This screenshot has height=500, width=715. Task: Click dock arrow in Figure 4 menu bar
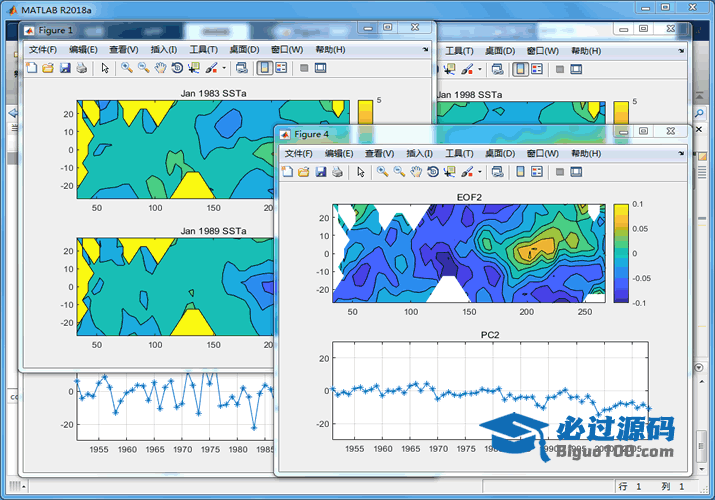(x=681, y=153)
